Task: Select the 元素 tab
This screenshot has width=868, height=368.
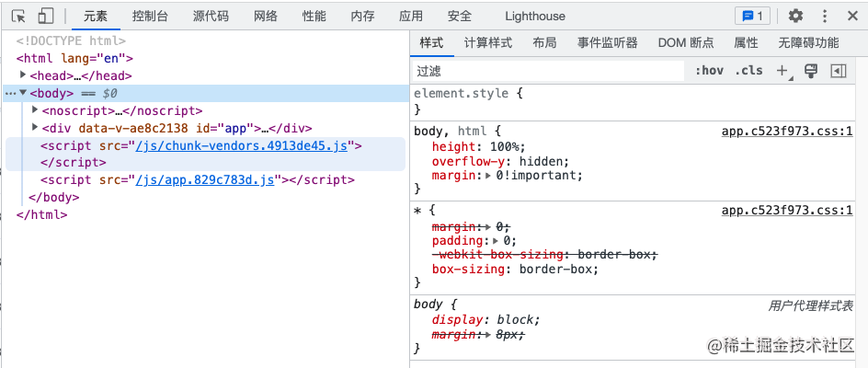Action: point(96,16)
